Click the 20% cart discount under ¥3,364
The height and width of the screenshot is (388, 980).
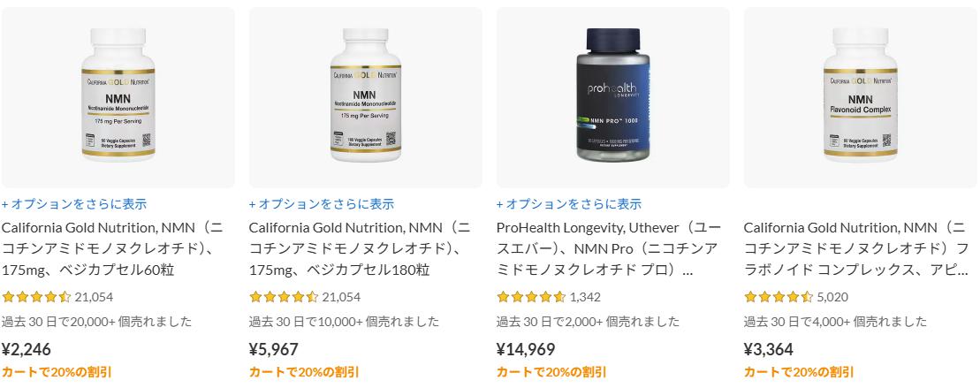799,372
